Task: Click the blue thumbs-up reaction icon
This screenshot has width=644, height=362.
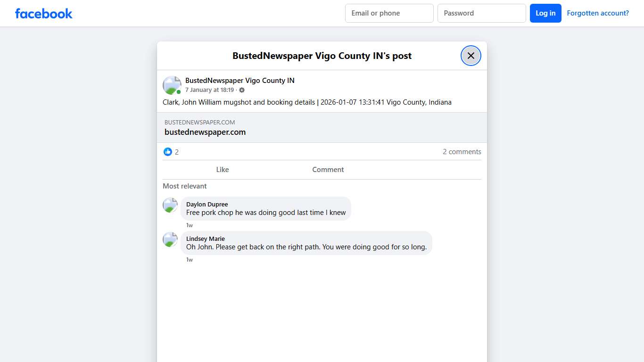Action: click(168, 152)
